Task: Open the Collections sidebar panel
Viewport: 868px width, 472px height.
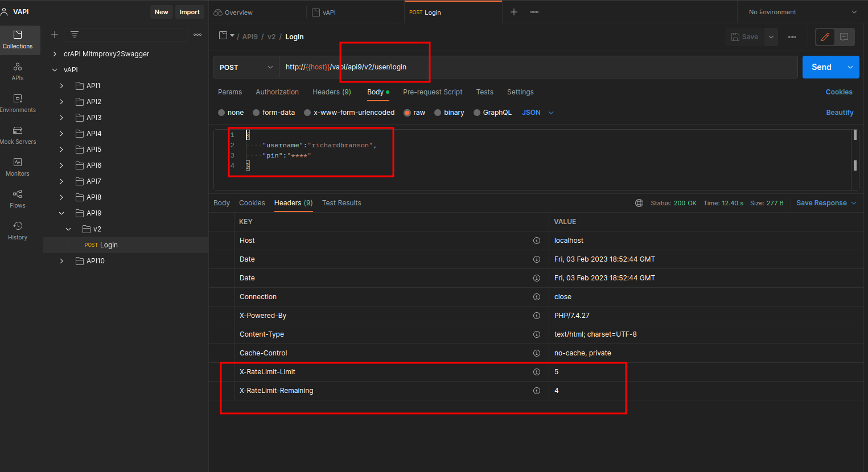Action: pos(18,40)
